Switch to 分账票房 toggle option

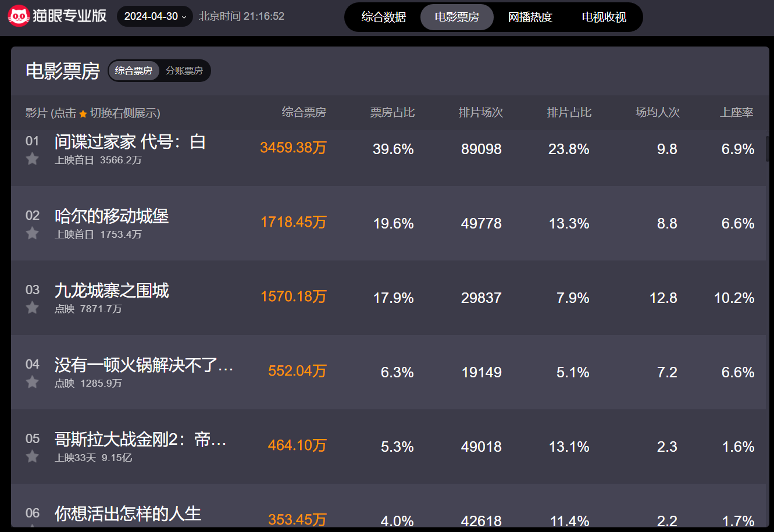pos(184,71)
